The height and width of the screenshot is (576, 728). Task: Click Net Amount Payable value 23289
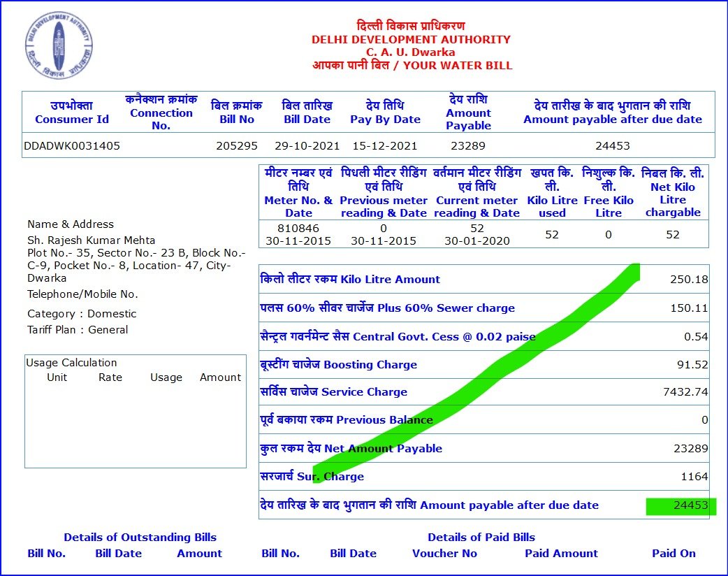coord(691,449)
